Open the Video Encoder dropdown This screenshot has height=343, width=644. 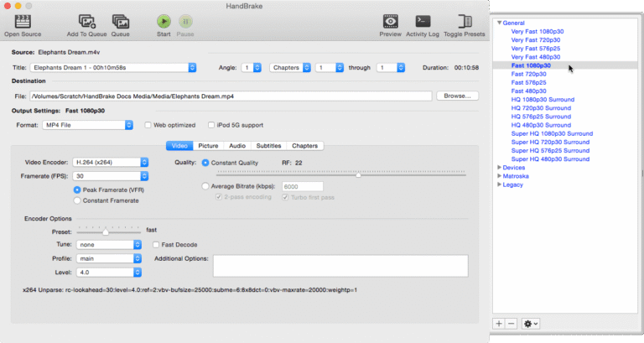(111, 162)
